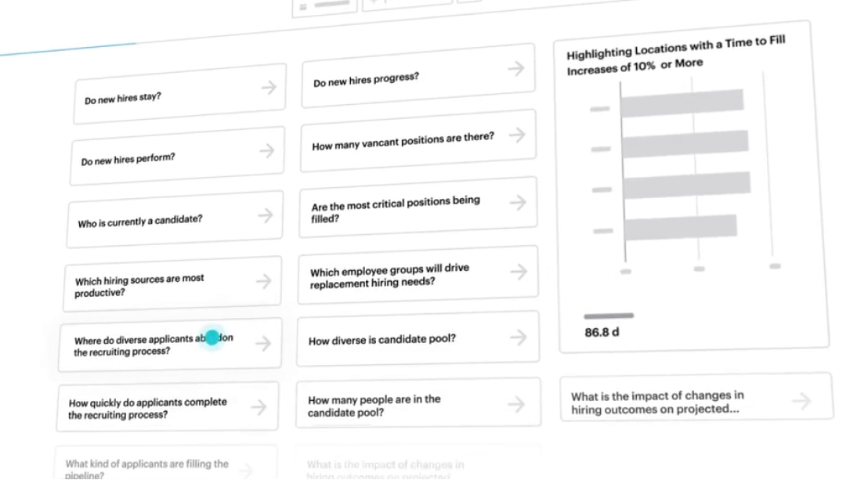Click arrow beside 'Who is currently a candidate?'
The height and width of the screenshot is (480, 868).
click(x=266, y=215)
